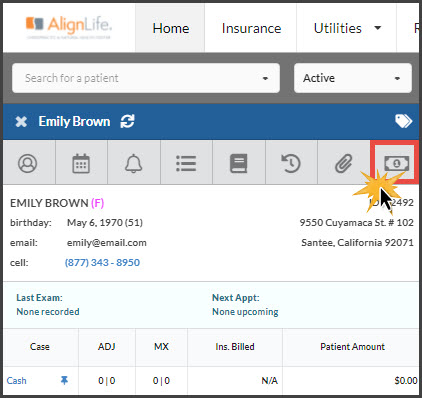This screenshot has width=422, height=398.
Task: Open the patient profile icon tab
Action: (28, 163)
